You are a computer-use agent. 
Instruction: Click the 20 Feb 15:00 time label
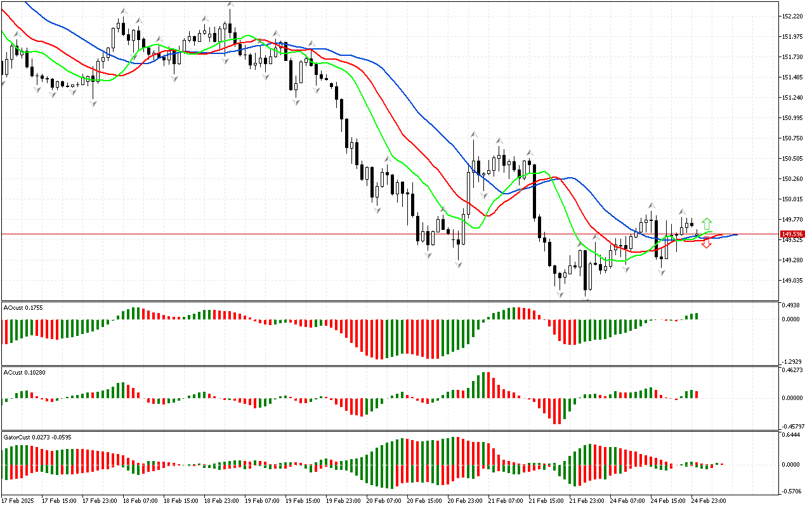pyautogui.click(x=425, y=501)
